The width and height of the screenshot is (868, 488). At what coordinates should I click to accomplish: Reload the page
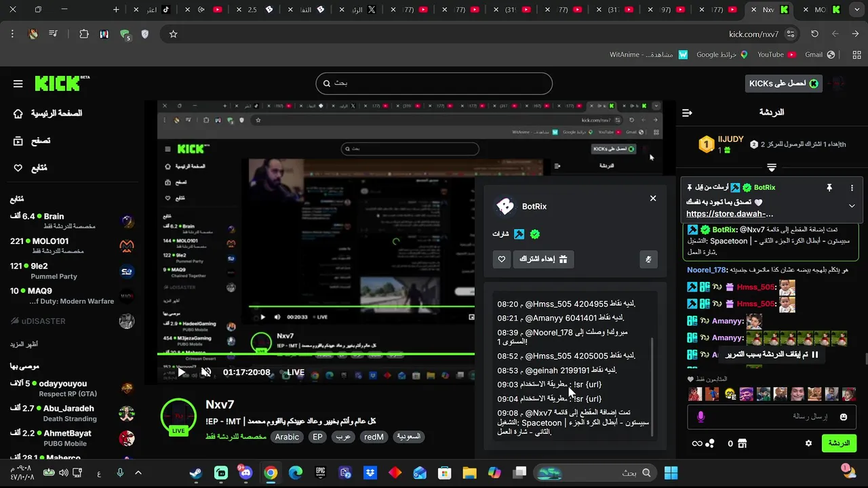click(814, 34)
